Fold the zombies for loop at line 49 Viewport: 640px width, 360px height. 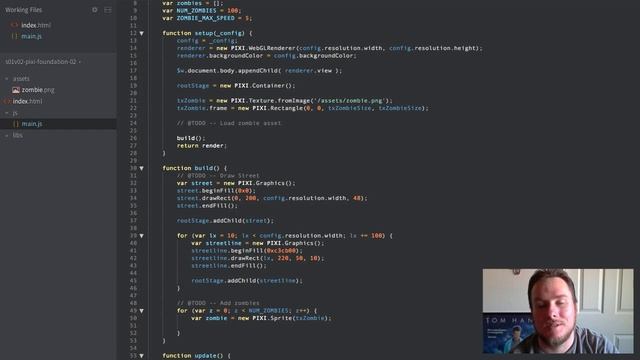click(x=142, y=311)
